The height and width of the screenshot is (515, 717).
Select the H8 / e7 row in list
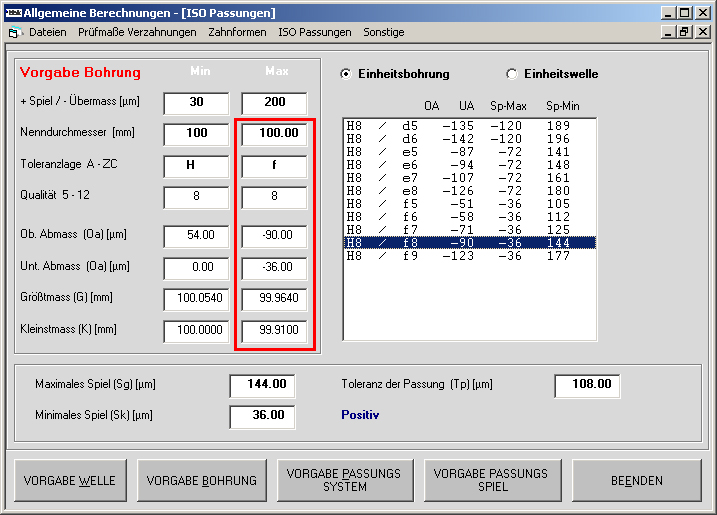(469, 178)
